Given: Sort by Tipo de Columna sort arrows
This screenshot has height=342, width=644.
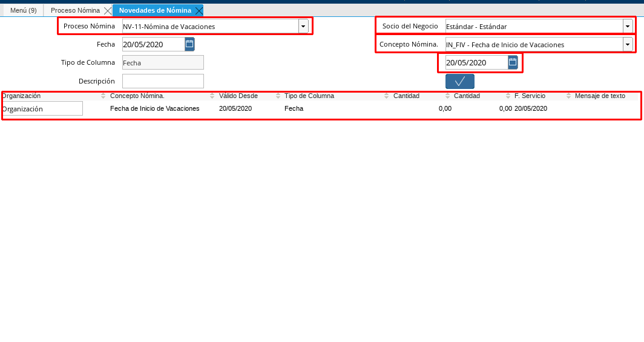Looking at the screenshot, I should pyautogui.click(x=387, y=96).
